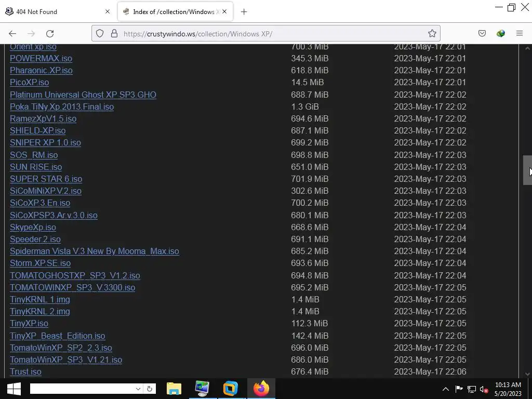Open the Windows Start menu

coord(14,389)
